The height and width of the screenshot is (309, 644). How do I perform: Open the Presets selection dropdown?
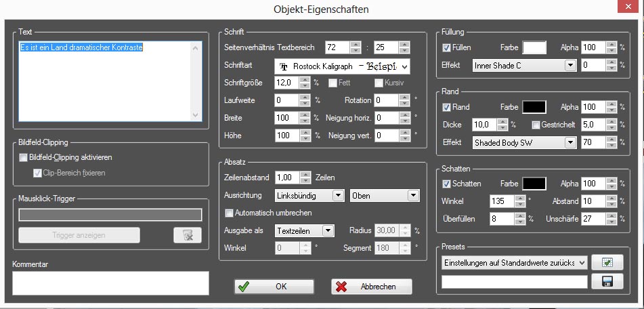(582, 262)
